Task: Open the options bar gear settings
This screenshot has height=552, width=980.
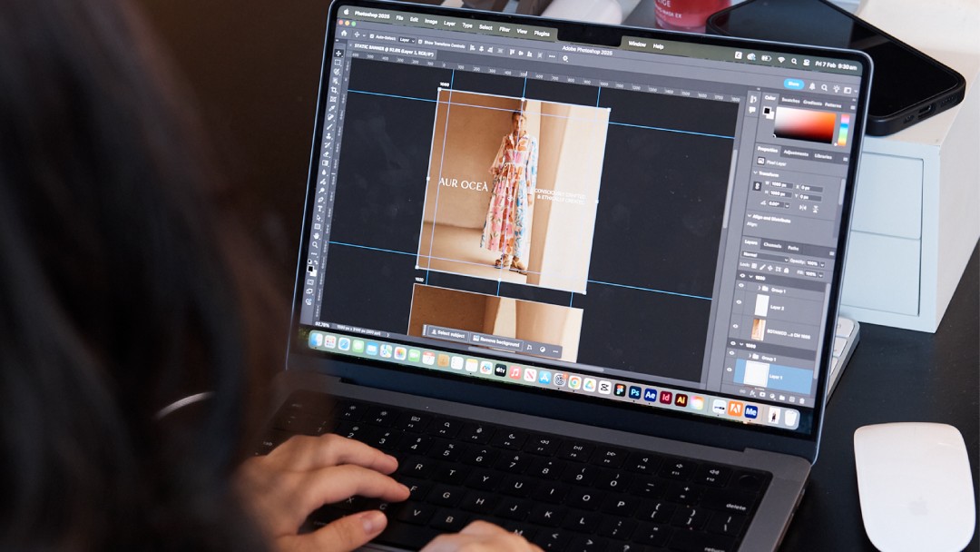Action: [565, 59]
